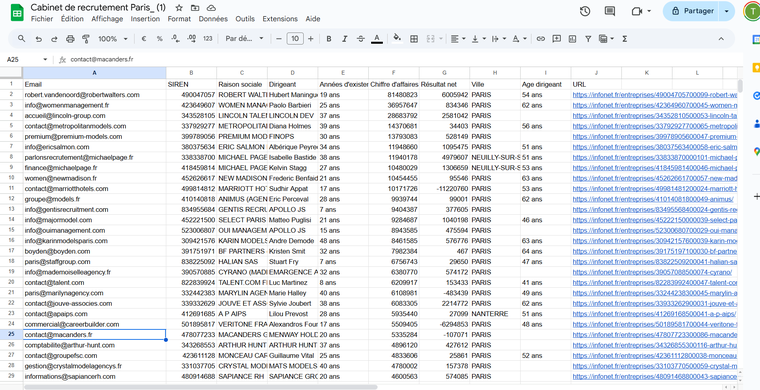This screenshot has width=760, height=390.
Task: Open the share options arrow
Action: pyautogui.click(x=727, y=11)
